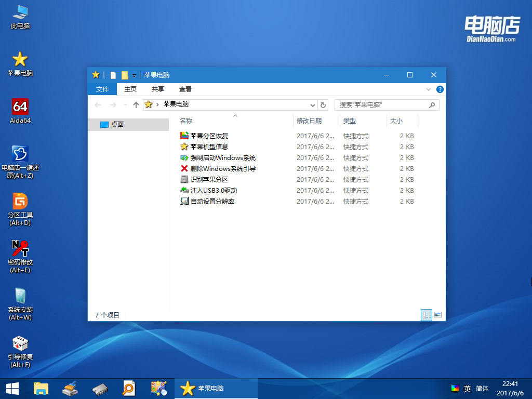Viewport: 532px width, 399px height.
Task: Click the 苹果机型信息 star icon
Action: (x=184, y=147)
